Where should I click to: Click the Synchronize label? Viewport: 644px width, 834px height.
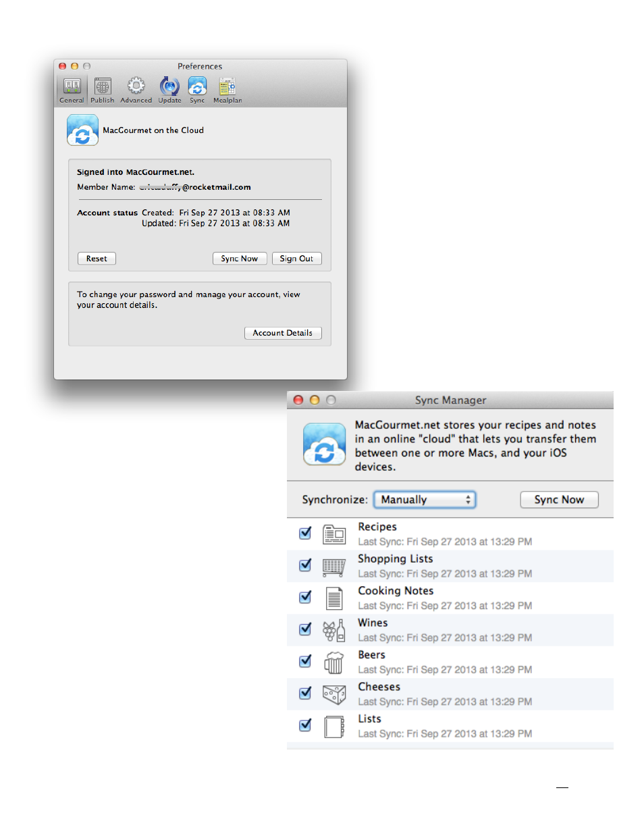[x=335, y=500]
